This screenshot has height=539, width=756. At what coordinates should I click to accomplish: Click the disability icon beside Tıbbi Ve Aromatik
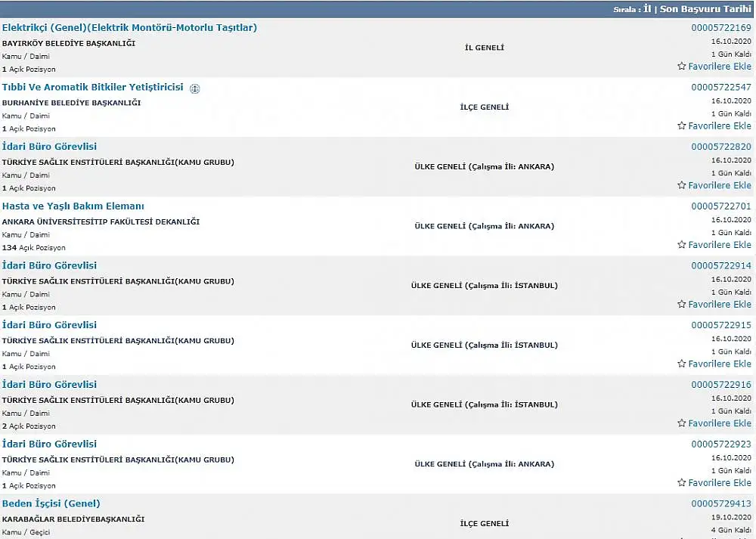pyautogui.click(x=195, y=88)
